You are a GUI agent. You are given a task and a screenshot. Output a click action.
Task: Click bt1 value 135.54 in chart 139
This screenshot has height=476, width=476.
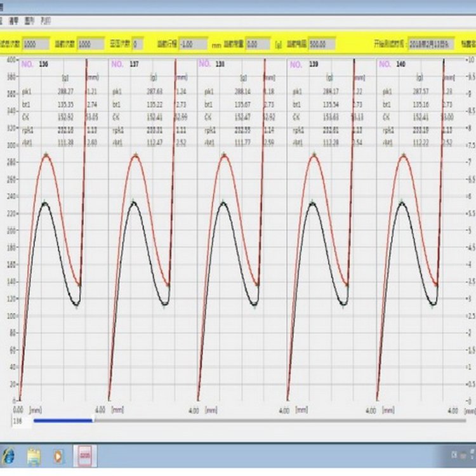click(x=331, y=105)
